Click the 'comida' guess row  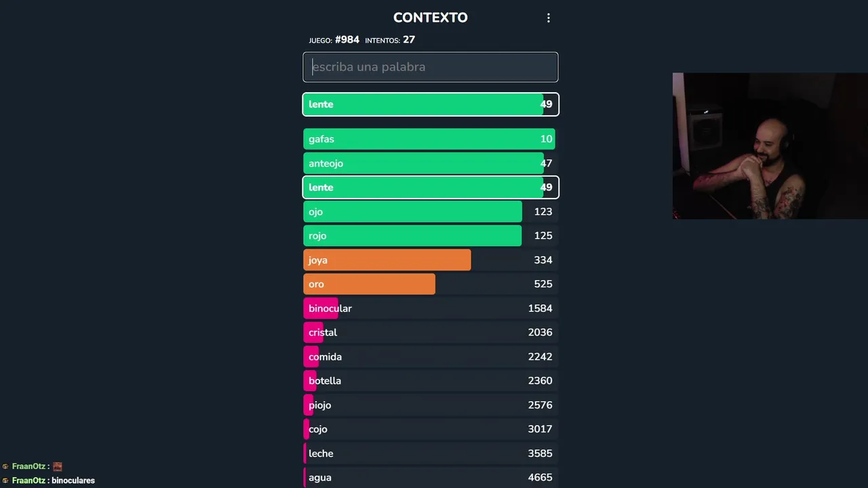coord(430,357)
